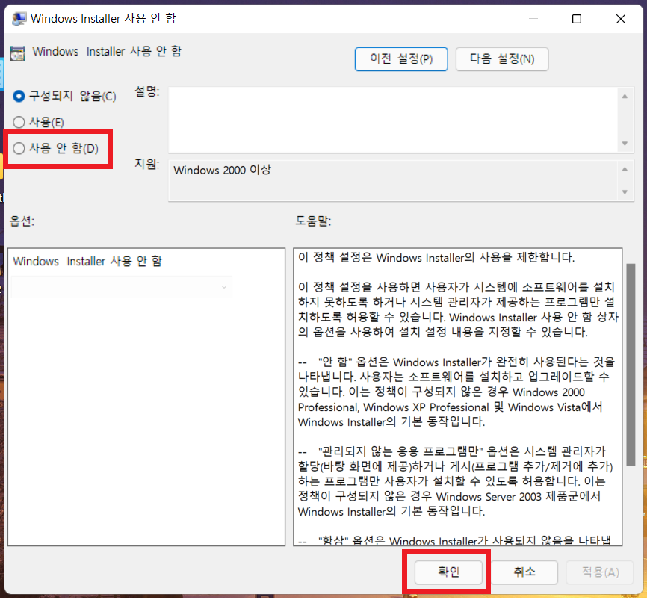Click the down arrow of the 지원 scrollbar
The image size is (647, 598).
pyautogui.click(x=625, y=192)
